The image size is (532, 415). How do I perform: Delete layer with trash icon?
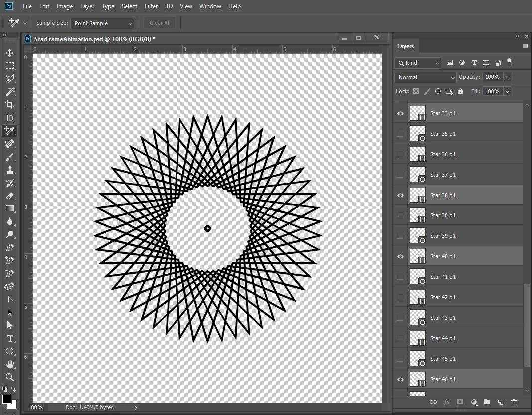tap(514, 402)
